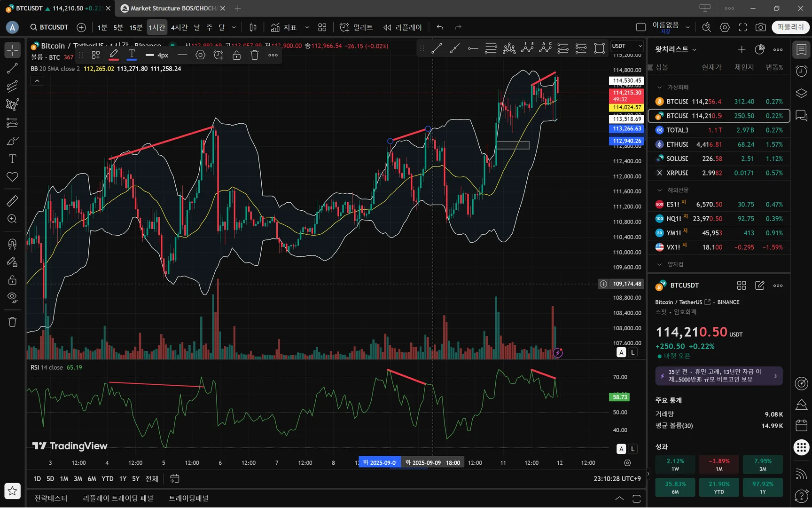Delete the drawing with the floating-toolbar trash icon
Image resolution: width=812 pixels, height=508 pixels.
[x=255, y=55]
